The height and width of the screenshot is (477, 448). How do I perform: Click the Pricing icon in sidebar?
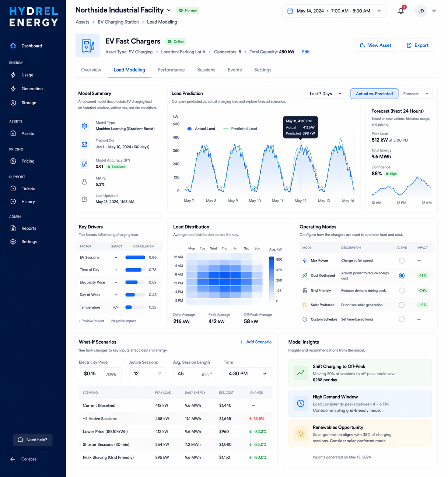pyautogui.click(x=13, y=161)
